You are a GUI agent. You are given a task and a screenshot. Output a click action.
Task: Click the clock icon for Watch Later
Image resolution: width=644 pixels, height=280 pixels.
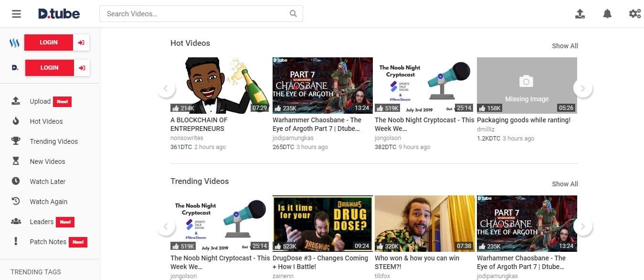pyautogui.click(x=16, y=181)
